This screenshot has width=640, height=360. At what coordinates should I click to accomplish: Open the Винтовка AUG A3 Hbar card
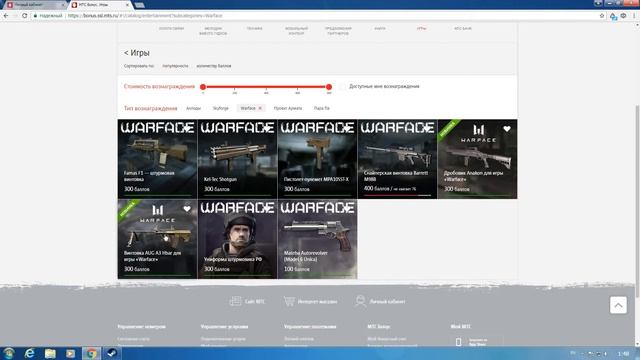(157, 239)
